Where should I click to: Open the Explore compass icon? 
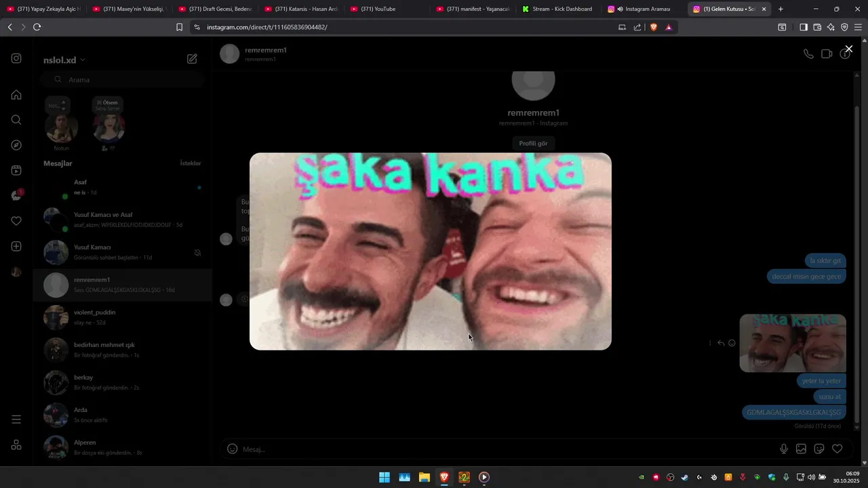[16, 145]
